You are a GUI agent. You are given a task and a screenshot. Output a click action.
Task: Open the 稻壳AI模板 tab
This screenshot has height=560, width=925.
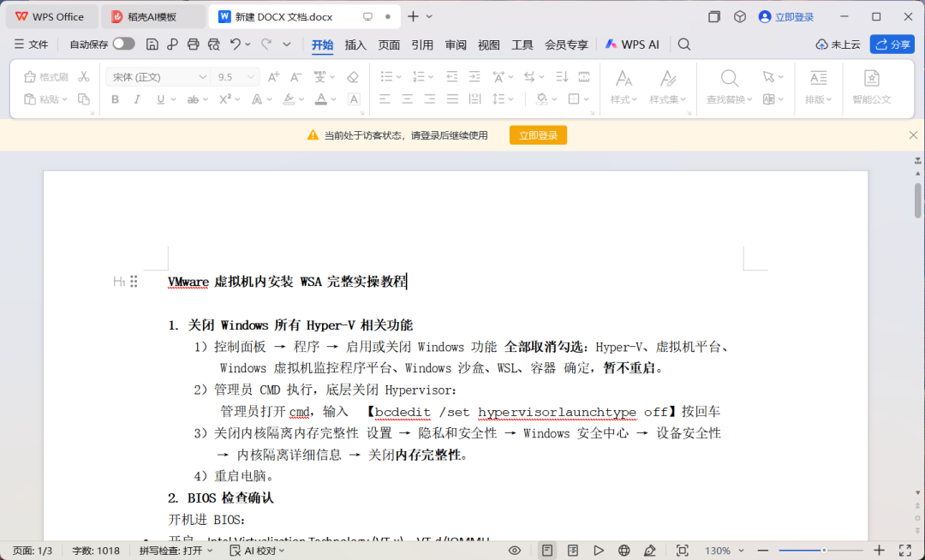152,16
